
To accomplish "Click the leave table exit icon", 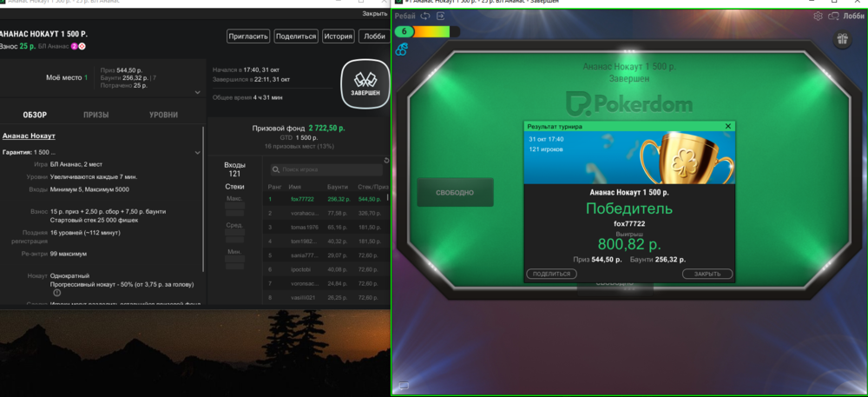I will 440,16.
